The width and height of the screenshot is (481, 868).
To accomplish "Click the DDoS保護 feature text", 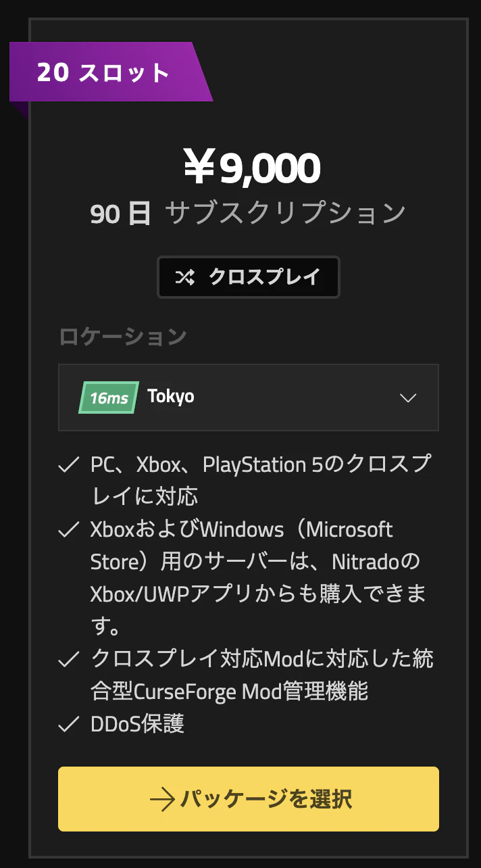I will (x=137, y=724).
